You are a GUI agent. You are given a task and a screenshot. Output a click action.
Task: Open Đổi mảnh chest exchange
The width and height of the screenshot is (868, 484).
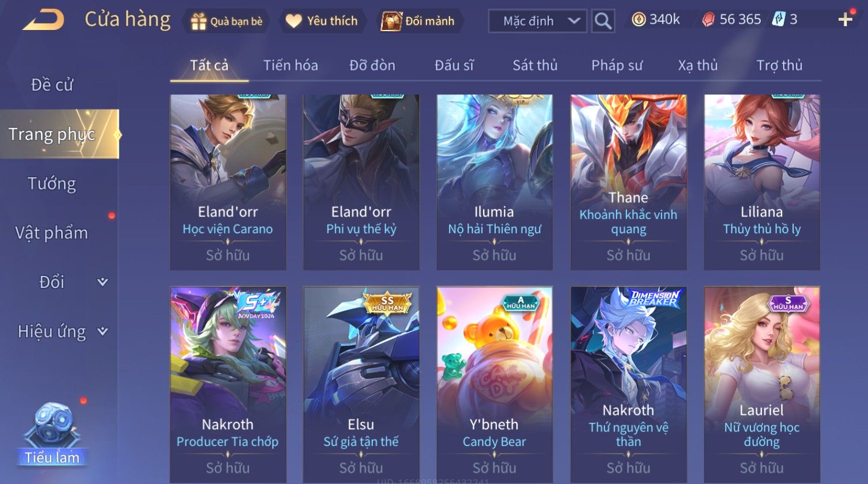point(418,21)
